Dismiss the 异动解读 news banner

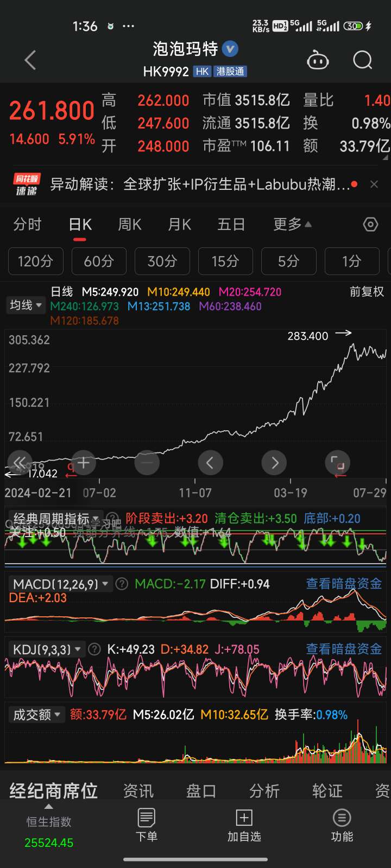point(374,184)
